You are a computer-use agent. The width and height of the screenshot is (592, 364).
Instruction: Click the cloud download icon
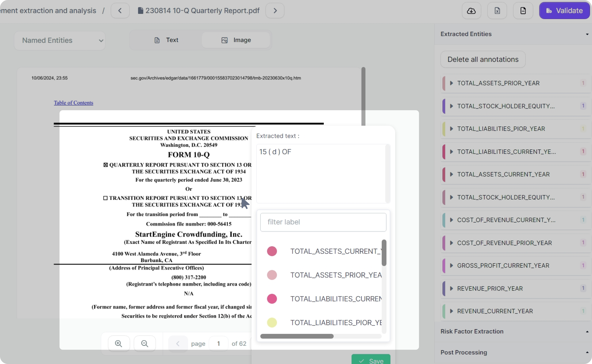[x=471, y=11]
